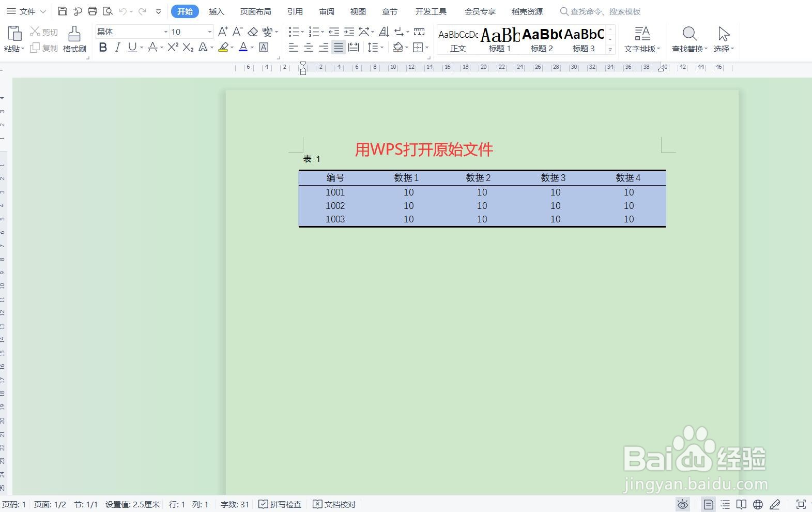Toggle justified alignment button
The image size is (812, 512).
[x=339, y=48]
